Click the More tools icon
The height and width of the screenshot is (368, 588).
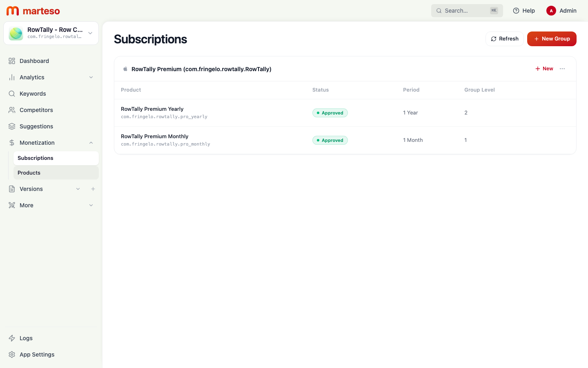(x=12, y=205)
